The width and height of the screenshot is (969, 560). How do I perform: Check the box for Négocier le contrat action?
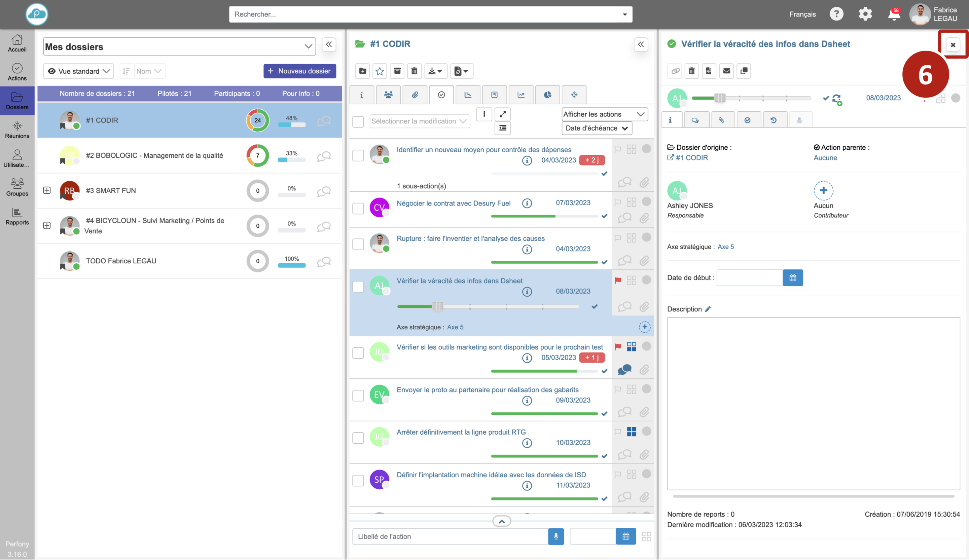358,208
